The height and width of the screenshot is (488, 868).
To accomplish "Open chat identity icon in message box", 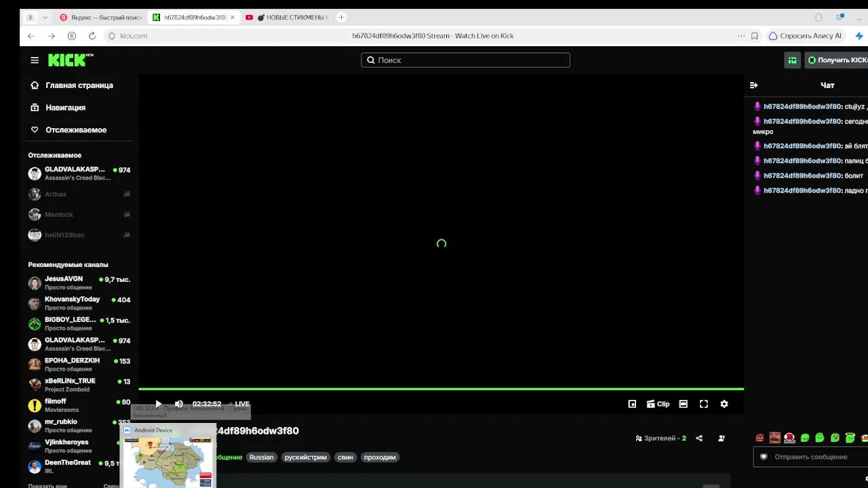I will pyautogui.click(x=764, y=457).
